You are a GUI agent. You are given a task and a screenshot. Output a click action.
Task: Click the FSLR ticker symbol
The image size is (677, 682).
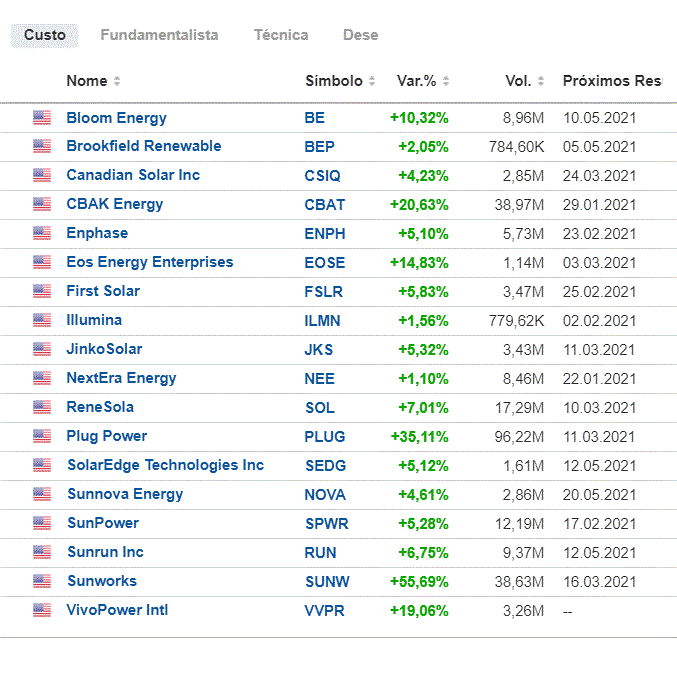323,292
